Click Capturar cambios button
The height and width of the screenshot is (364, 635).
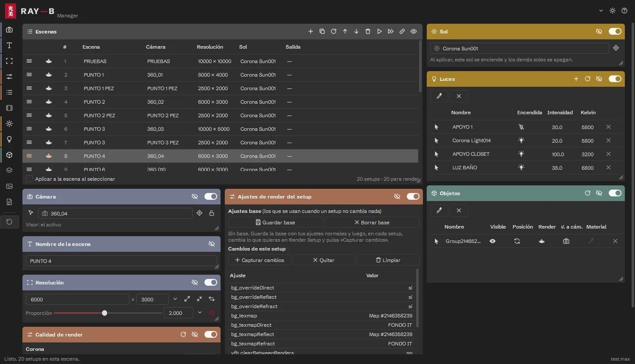[x=260, y=260]
